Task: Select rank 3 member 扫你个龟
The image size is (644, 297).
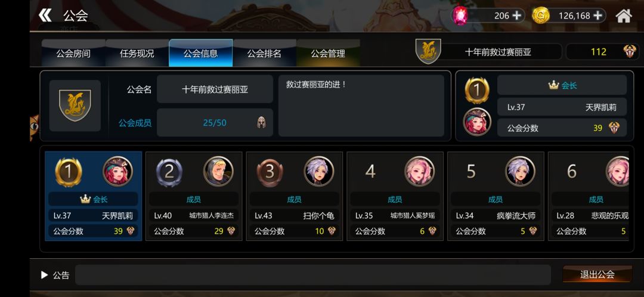Action: click(295, 196)
